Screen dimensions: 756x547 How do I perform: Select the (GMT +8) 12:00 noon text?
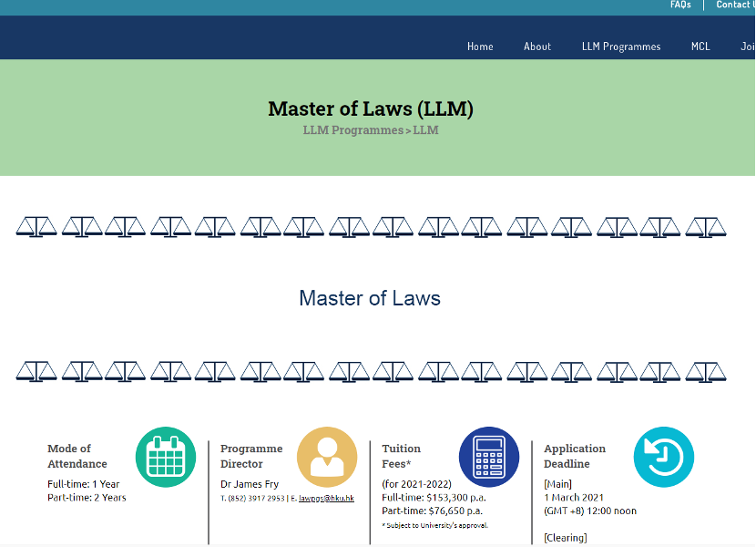[590, 511]
